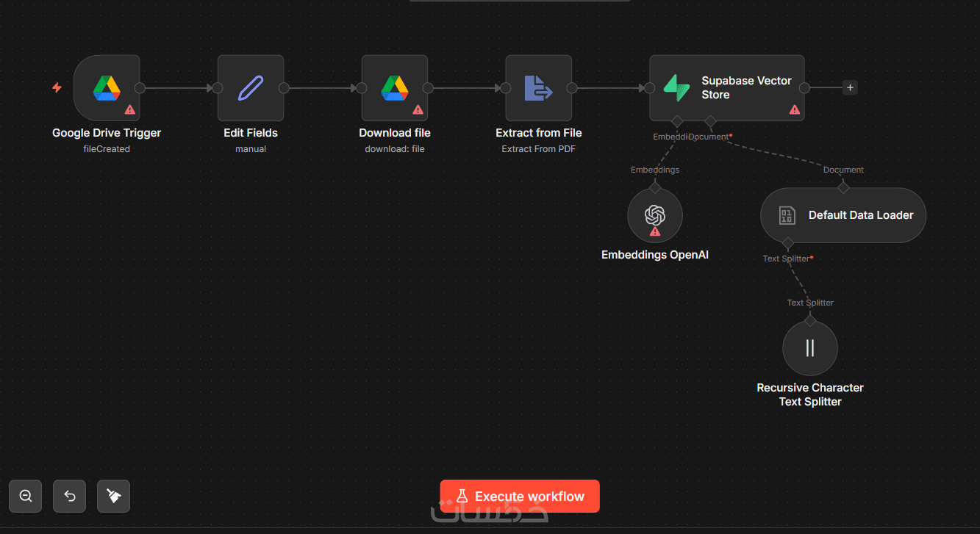Select the Download file Google Drive node

click(x=395, y=88)
